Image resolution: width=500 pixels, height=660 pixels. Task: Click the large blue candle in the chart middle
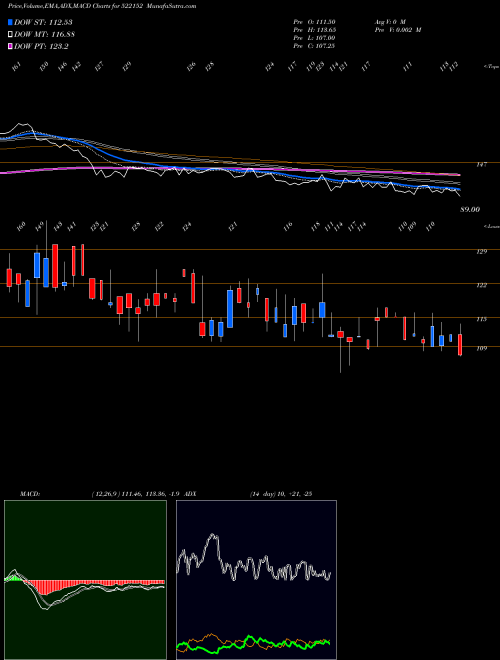tap(230, 309)
